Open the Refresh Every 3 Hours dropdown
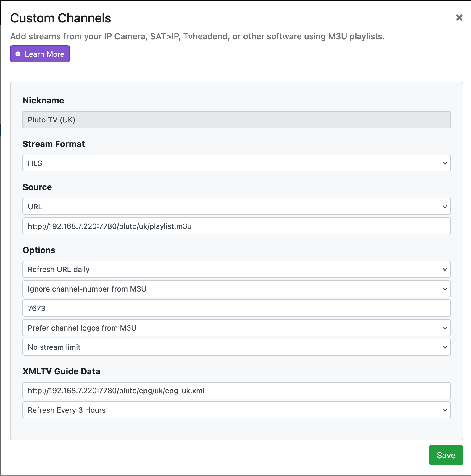471x476 pixels. 236,410
